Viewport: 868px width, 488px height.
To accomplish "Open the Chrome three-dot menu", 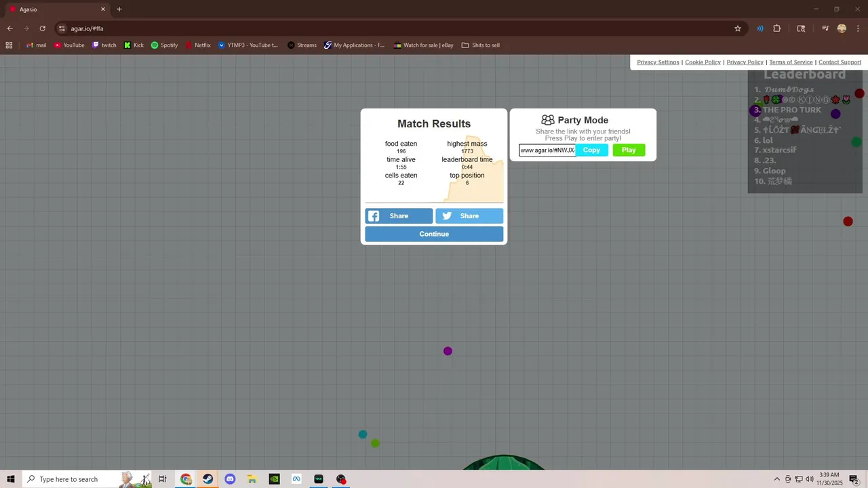I will coord(858,28).
